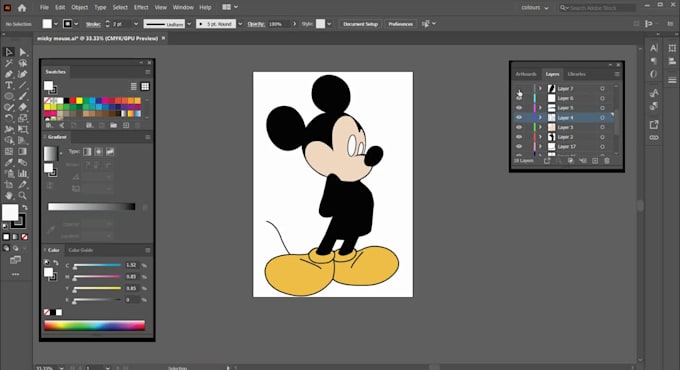This screenshot has height=370, width=680.
Task: Click the Document Setup button
Action: [360, 24]
